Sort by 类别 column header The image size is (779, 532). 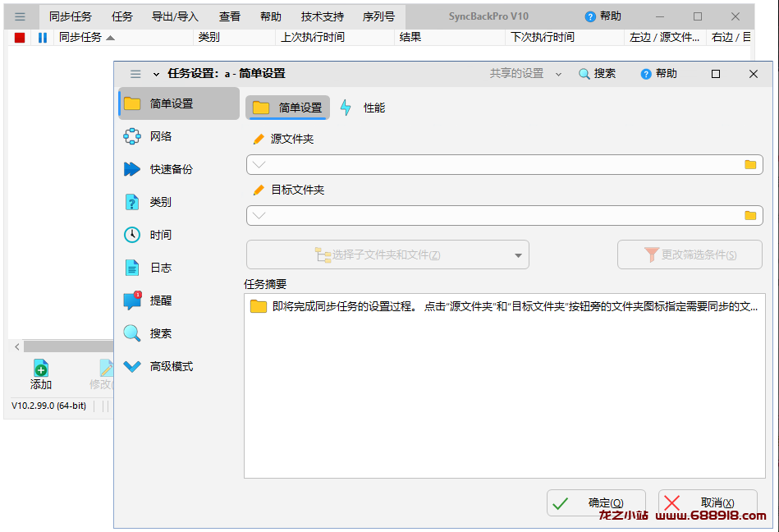234,37
